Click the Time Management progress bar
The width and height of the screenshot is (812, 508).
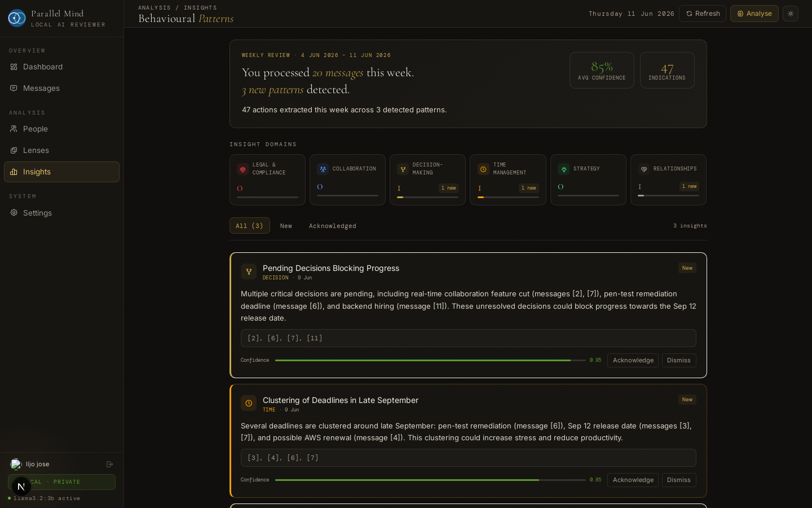508,197
